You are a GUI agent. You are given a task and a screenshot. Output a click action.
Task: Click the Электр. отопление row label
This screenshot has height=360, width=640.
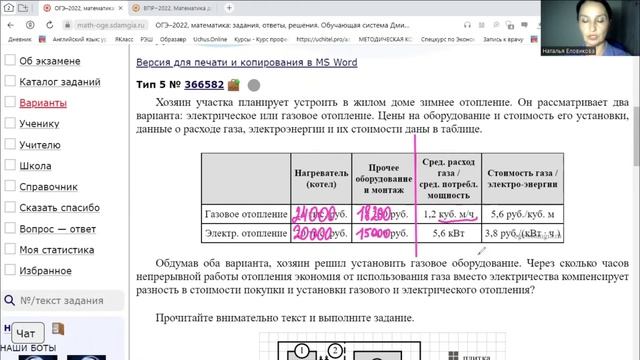coord(246,233)
